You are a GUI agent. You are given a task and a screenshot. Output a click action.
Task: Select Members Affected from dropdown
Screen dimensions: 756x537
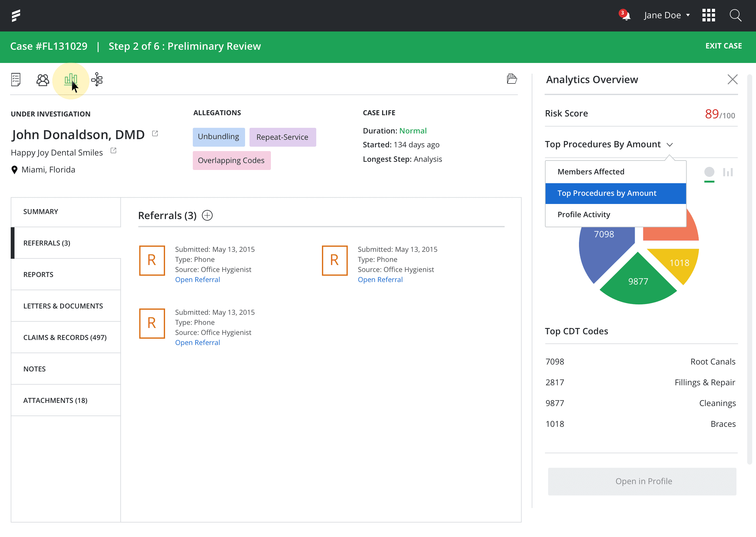coord(591,172)
